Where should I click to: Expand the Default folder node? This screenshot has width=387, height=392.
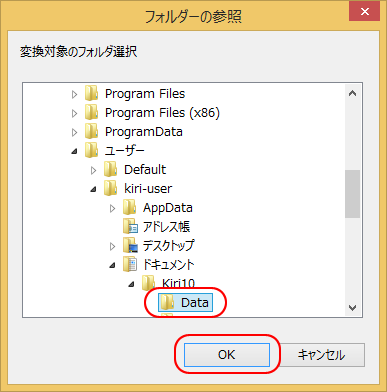(93, 170)
